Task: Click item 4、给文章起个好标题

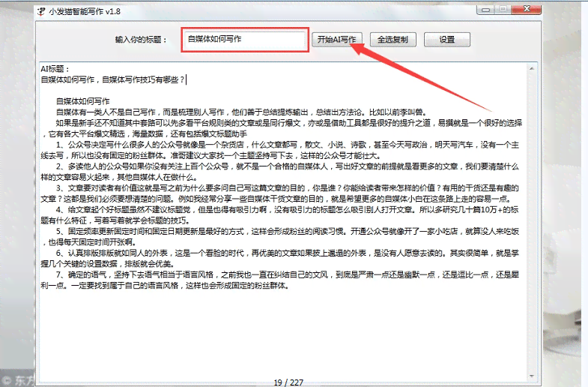Action: pos(279,215)
